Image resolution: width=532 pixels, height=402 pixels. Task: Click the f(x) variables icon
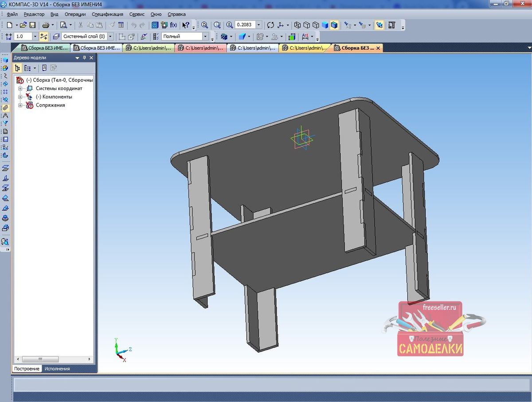pyautogui.click(x=174, y=25)
